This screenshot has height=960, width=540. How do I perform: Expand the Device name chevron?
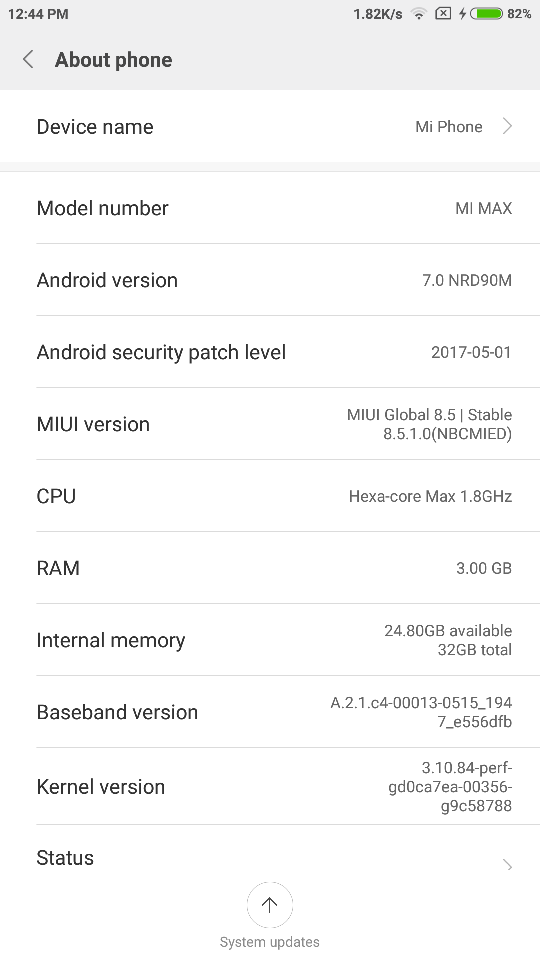pos(507,126)
